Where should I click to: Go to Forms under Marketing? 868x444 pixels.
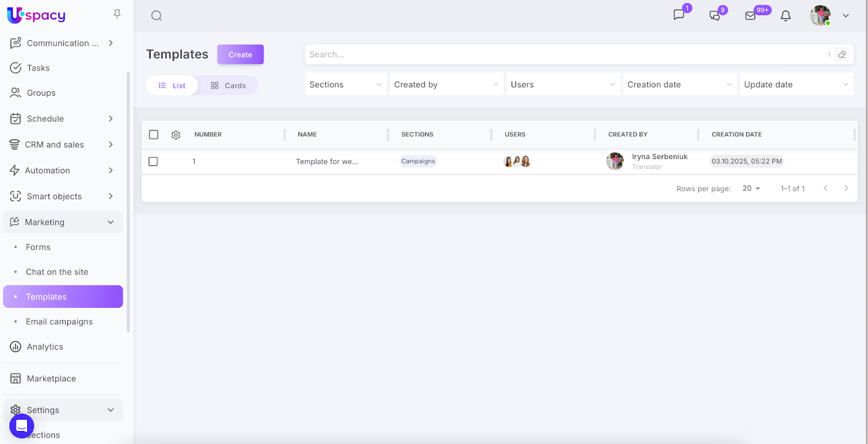pyautogui.click(x=38, y=247)
